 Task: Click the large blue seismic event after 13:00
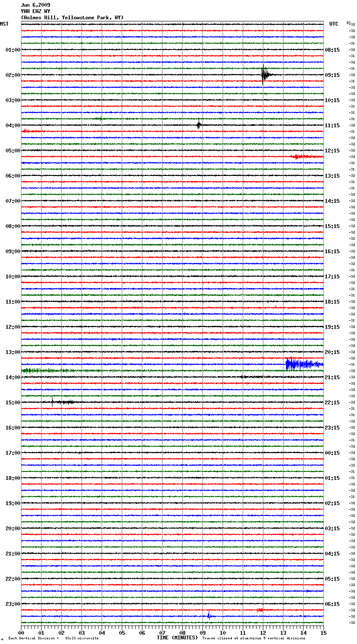coord(304,364)
